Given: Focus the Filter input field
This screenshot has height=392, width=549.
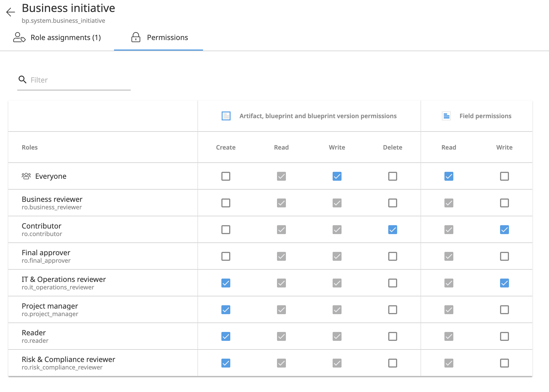Looking at the screenshot, I should click(x=74, y=80).
